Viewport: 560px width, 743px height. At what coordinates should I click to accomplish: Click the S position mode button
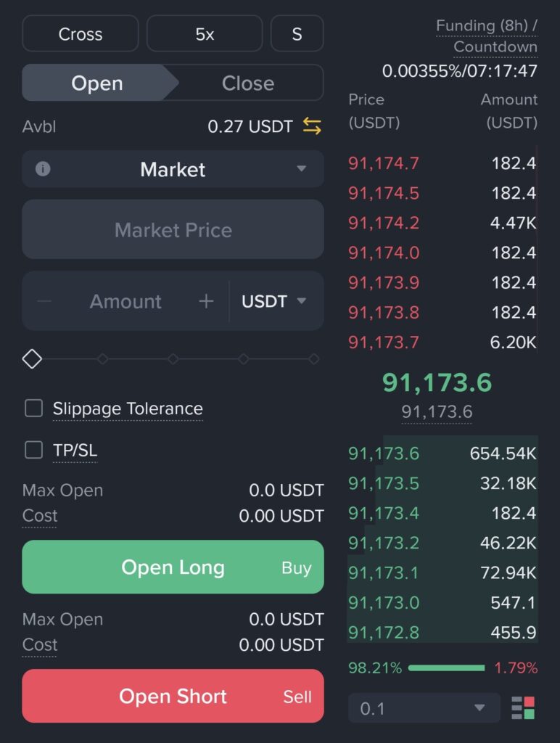pyautogui.click(x=297, y=34)
